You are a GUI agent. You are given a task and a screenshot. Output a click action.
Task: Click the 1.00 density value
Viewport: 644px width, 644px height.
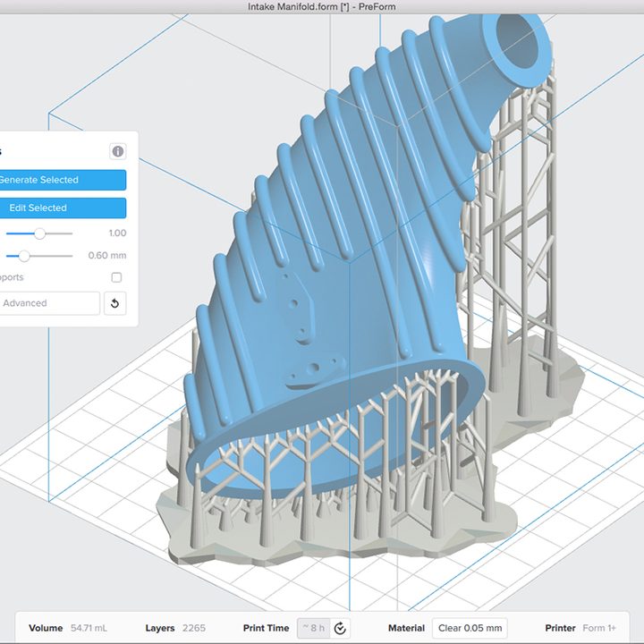click(x=117, y=233)
